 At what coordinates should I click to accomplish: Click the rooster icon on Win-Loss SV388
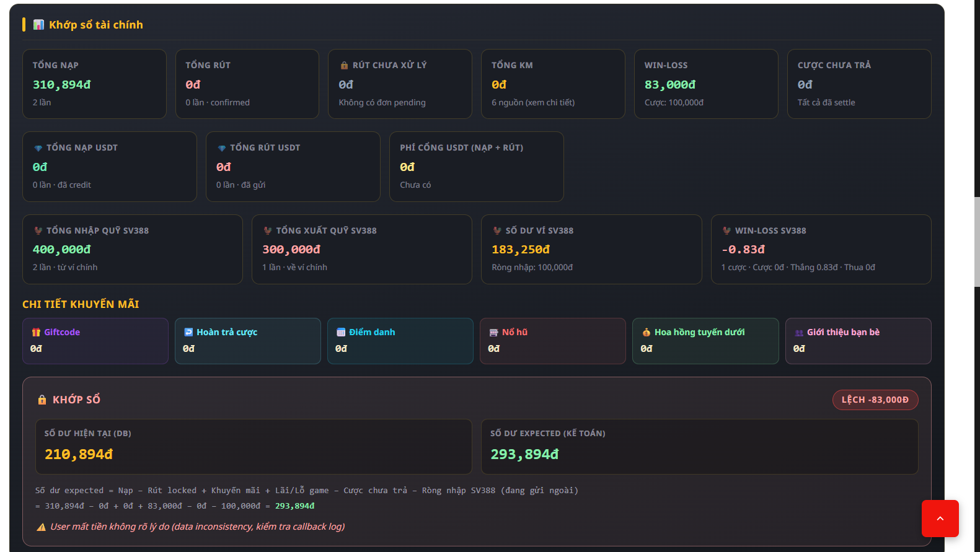[726, 230]
